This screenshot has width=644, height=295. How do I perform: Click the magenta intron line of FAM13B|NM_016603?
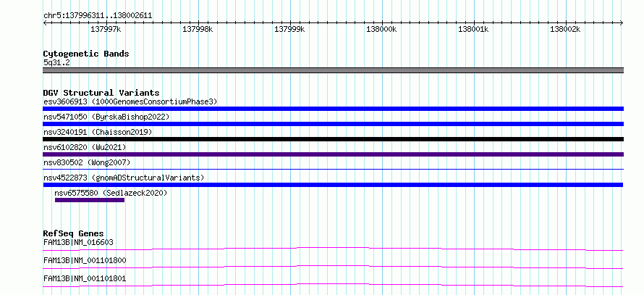tap(333, 249)
